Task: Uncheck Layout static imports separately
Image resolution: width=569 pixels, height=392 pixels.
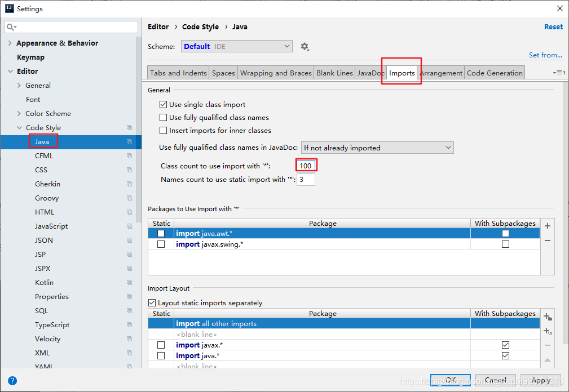Action: (152, 303)
